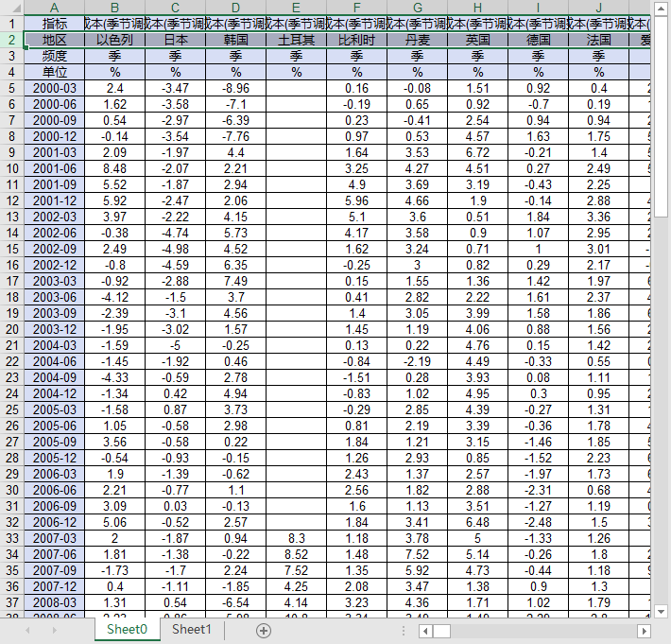Select column F header
This screenshot has width=671, height=644.
(x=357, y=8)
